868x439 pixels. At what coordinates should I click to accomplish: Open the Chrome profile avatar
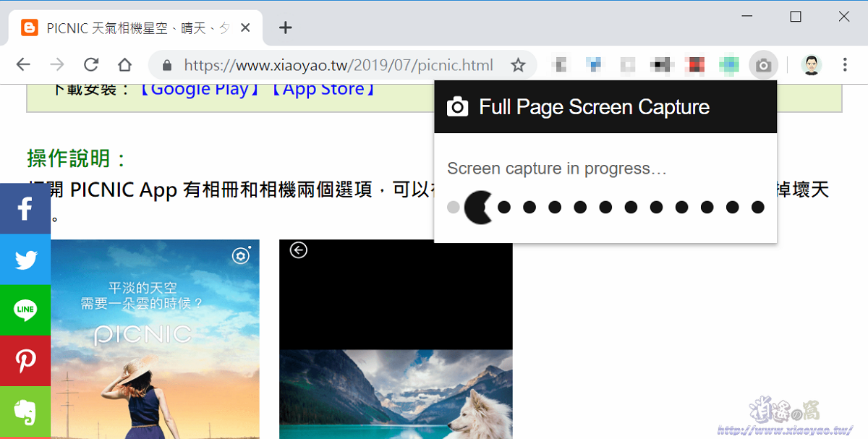[812, 66]
